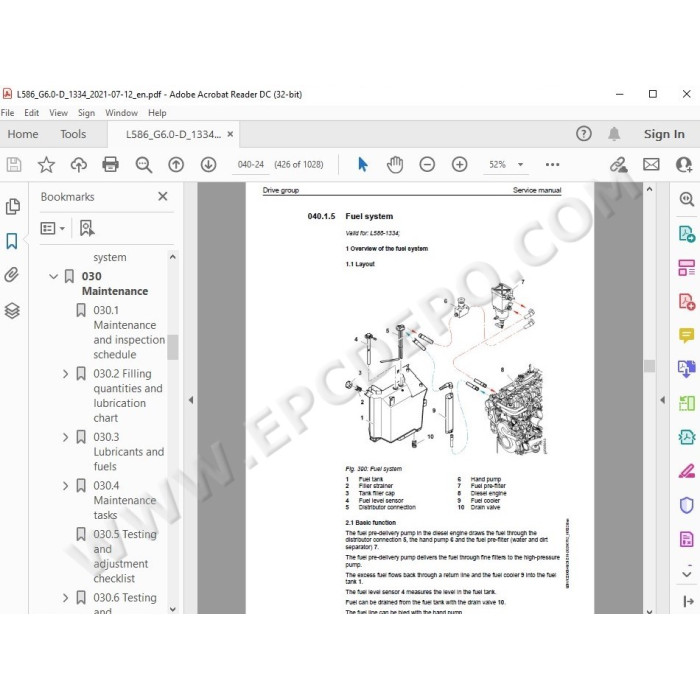Activate the Hand pan tool
This screenshot has height=700, width=700.
tap(395, 165)
